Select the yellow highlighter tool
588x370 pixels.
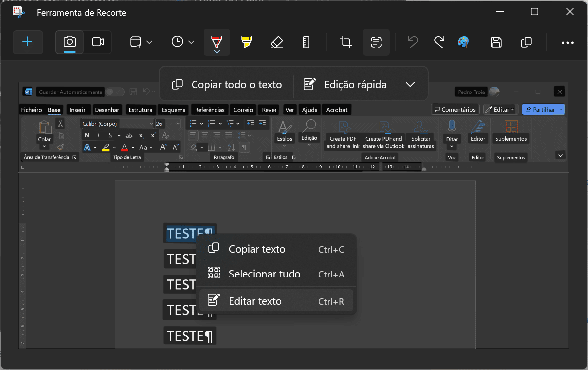pos(246,42)
